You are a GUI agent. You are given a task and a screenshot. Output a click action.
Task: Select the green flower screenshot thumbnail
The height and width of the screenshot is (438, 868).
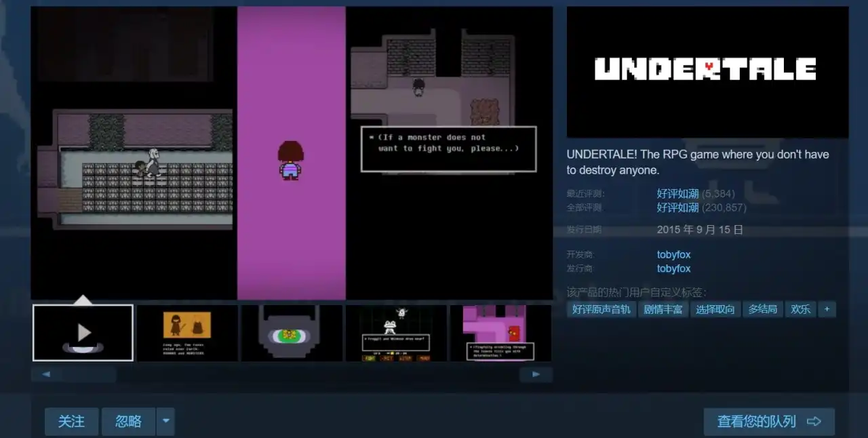point(292,333)
